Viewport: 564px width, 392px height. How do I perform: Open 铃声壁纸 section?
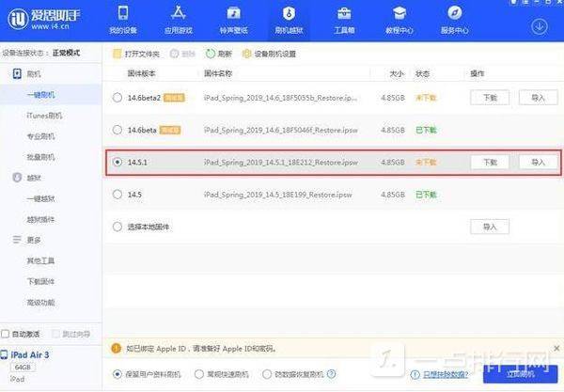[234, 20]
